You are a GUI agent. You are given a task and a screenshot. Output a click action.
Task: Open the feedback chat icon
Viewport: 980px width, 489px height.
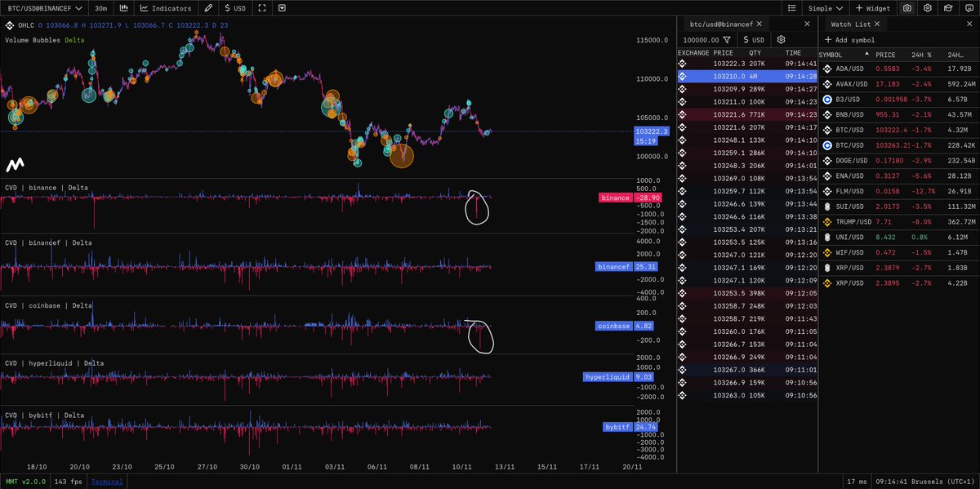click(968, 7)
